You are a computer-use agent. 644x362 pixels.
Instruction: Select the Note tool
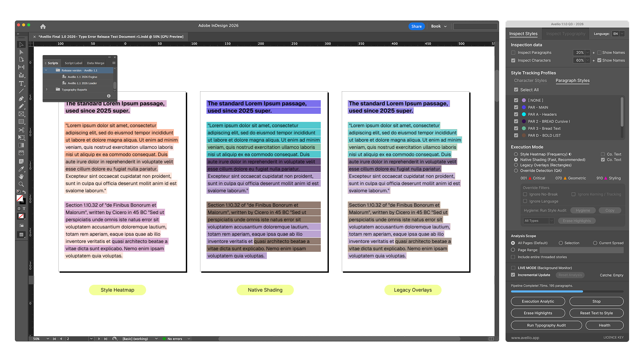(x=21, y=161)
